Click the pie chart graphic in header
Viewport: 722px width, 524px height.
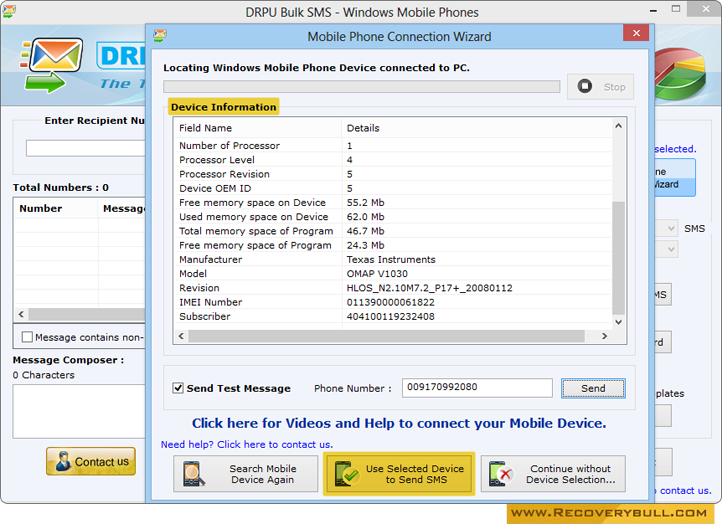[680, 74]
